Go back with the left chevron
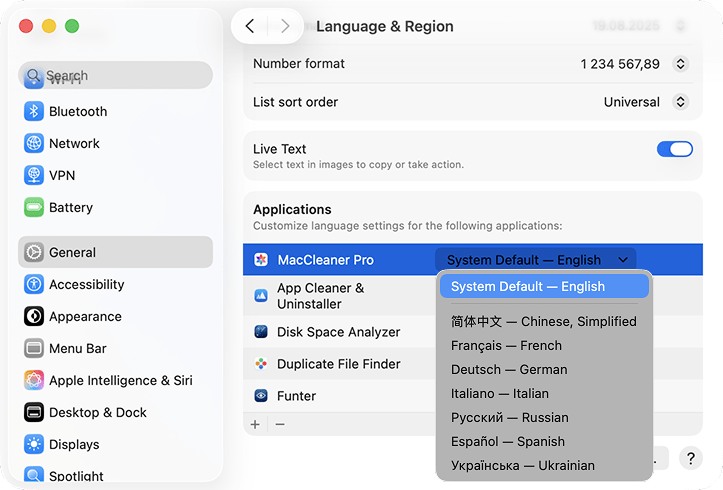Image resolution: width=723 pixels, height=490 pixels. pyautogui.click(x=250, y=26)
